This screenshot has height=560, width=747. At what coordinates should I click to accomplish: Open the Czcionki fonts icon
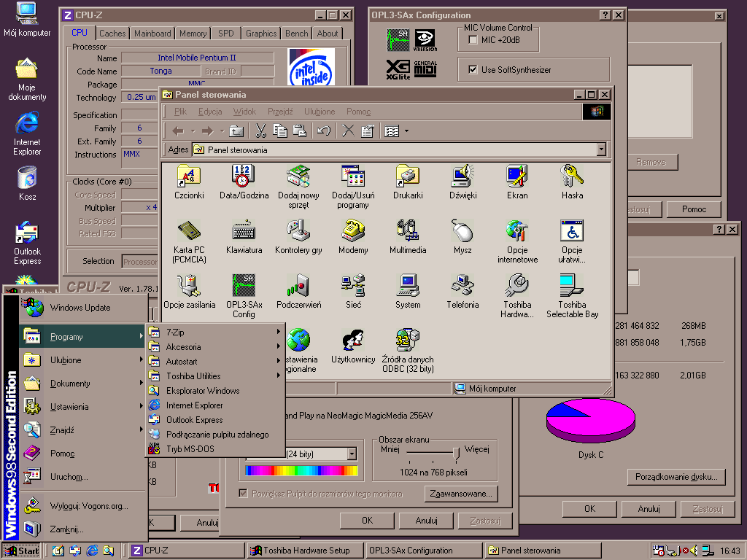[189, 176]
